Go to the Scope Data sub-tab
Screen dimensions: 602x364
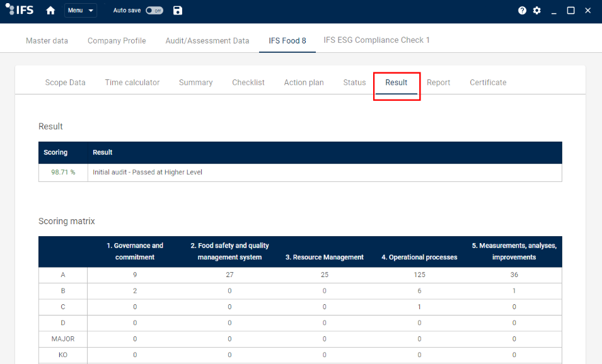pos(66,82)
